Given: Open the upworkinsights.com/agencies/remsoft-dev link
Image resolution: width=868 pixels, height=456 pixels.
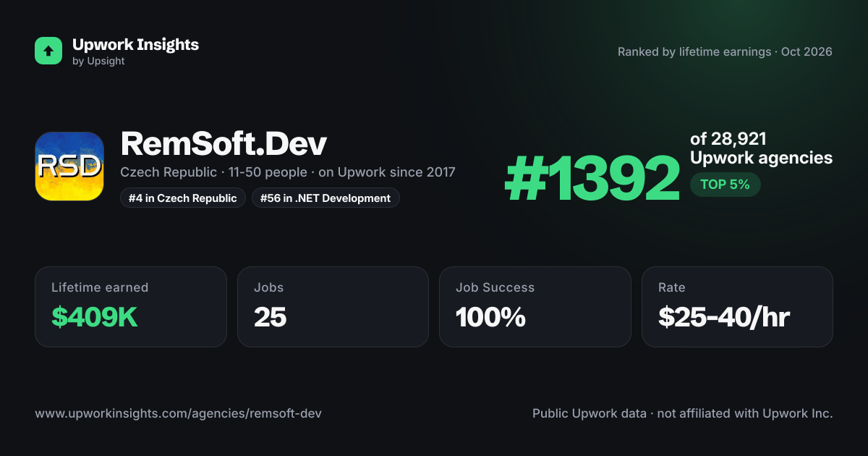Looking at the screenshot, I should 178,413.
